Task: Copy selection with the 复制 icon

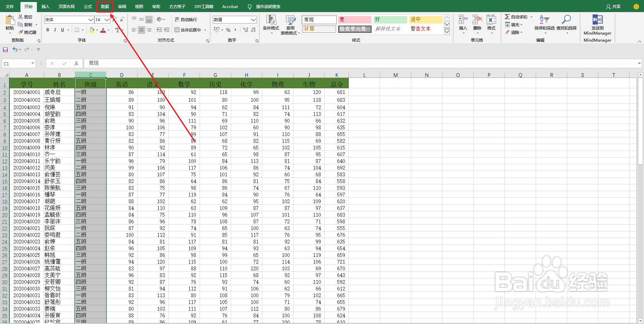Action: coord(20,25)
